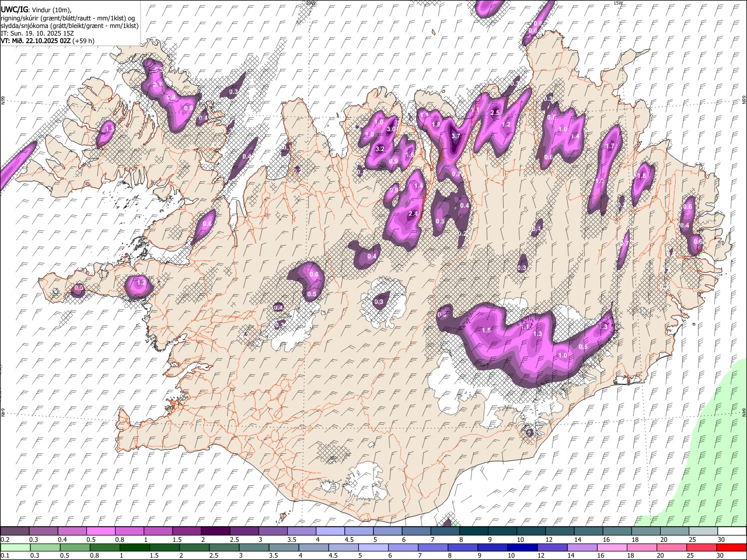Click lower legend swatch between 0.5 and 0.8
Viewport: 747px width, 560px height.
click(x=75, y=548)
